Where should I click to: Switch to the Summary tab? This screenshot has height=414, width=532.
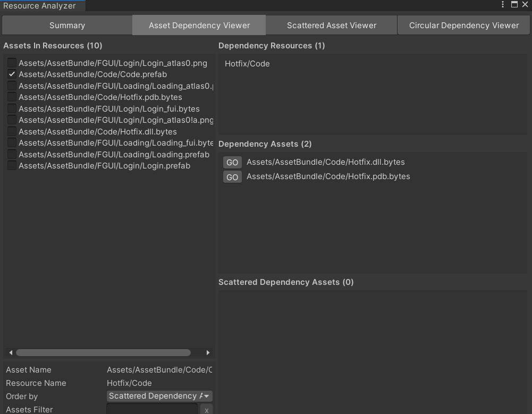67,25
